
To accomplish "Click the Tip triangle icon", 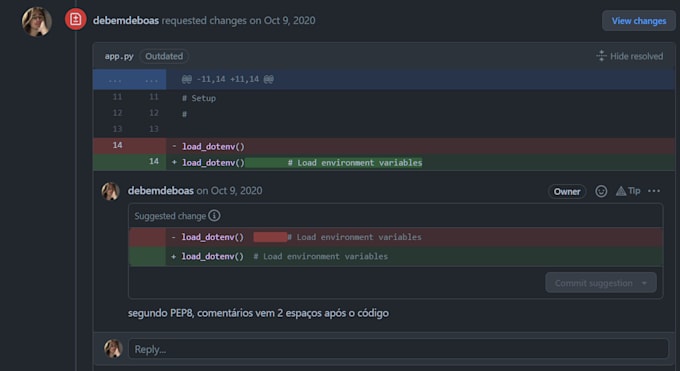I will click(621, 191).
